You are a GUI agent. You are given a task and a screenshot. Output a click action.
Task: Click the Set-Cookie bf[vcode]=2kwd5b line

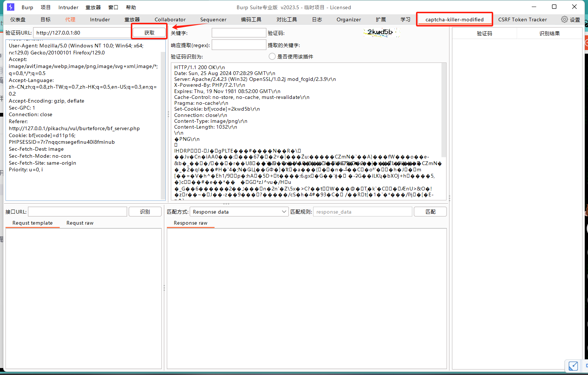coord(217,109)
